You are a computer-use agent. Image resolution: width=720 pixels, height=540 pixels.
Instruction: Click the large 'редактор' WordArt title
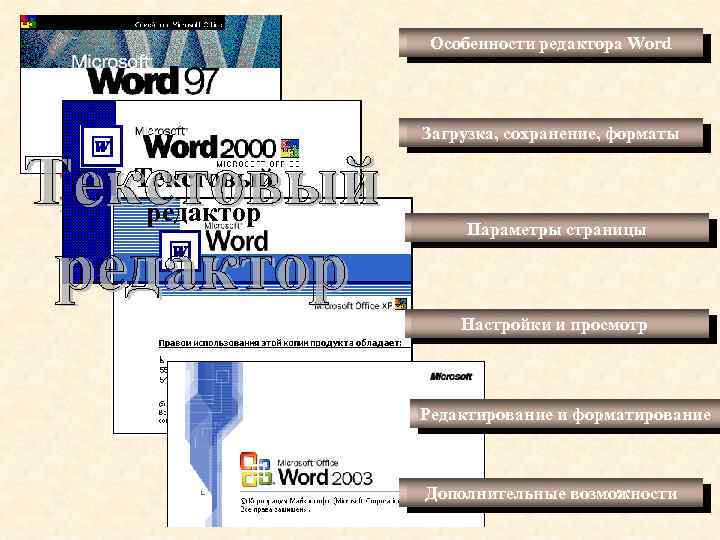[201, 277]
